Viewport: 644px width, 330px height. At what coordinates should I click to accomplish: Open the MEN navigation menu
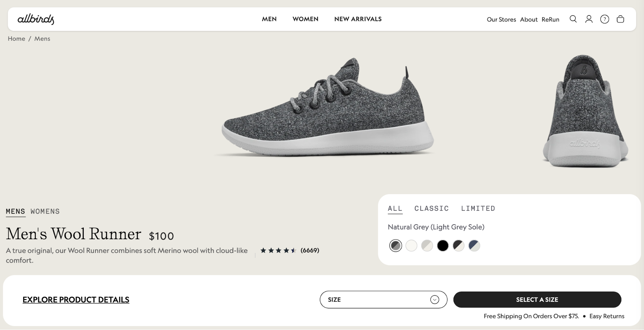coord(269,19)
